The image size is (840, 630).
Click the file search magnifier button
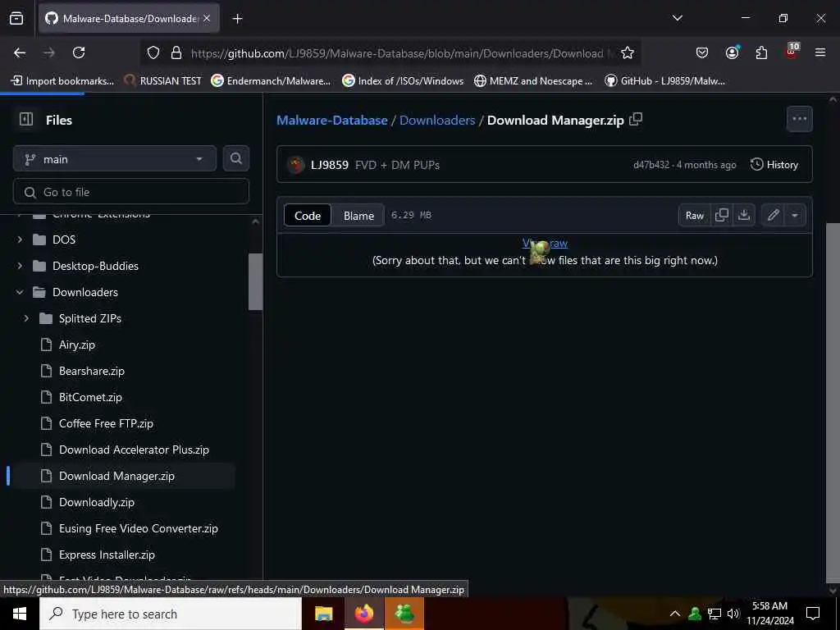click(x=235, y=158)
